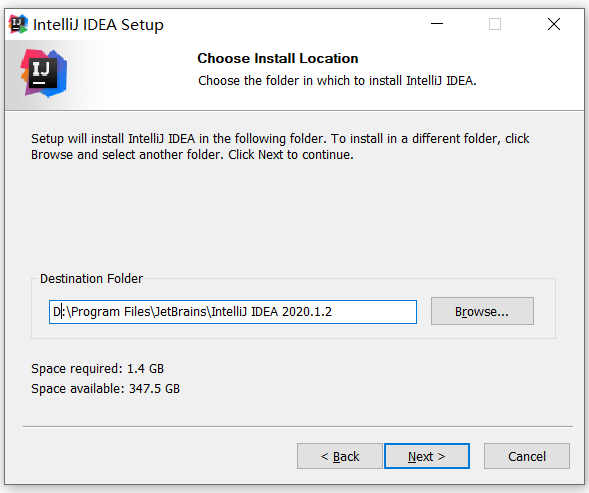Click the large IJ logo in header
This screenshot has width=589, height=493.
click(44, 73)
